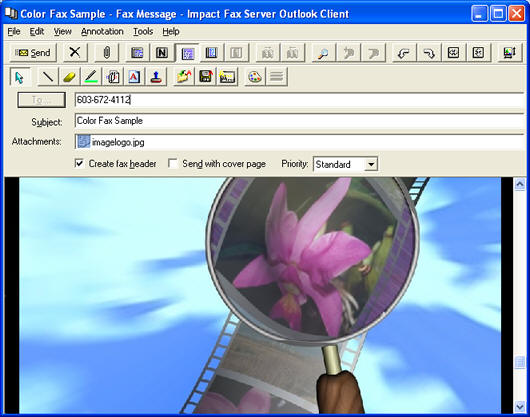Select the text annotation 'A' tool
530x417 pixels.
(134, 77)
